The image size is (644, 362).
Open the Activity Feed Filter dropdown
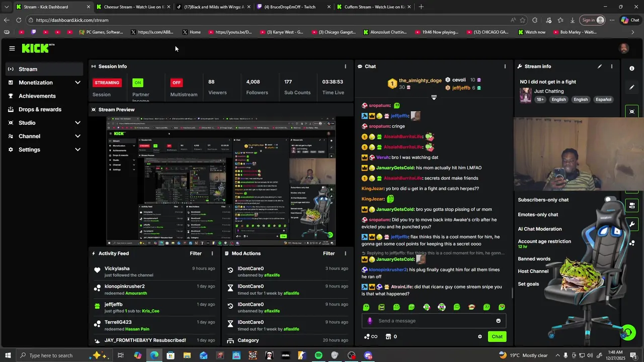(196, 253)
